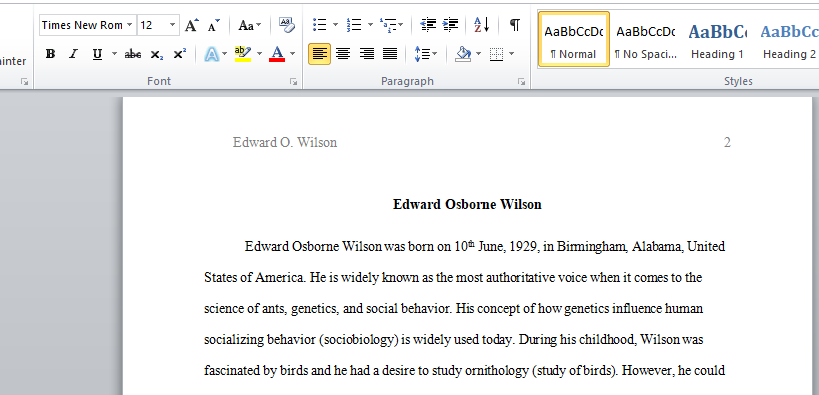This screenshot has width=819, height=395.
Task: Click the header text Edward O. Wilson
Action: (285, 142)
